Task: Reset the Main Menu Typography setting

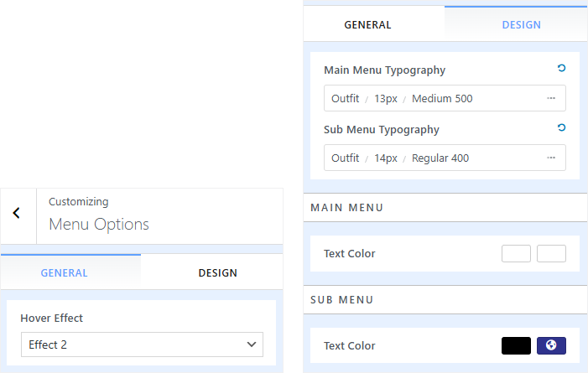Action: [x=561, y=70]
